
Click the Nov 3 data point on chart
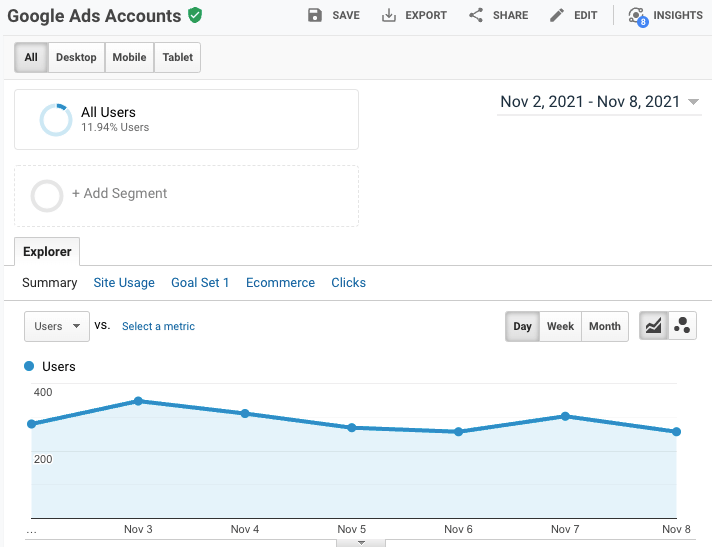click(138, 401)
